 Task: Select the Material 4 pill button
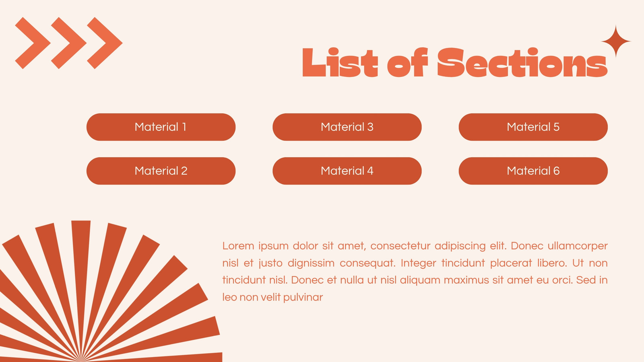coord(347,171)
